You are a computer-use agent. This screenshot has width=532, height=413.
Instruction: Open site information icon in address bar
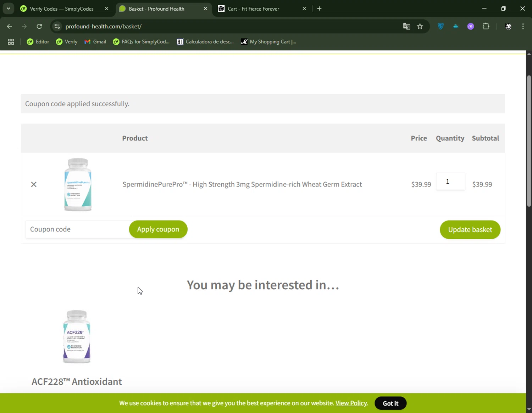(57, 26)
